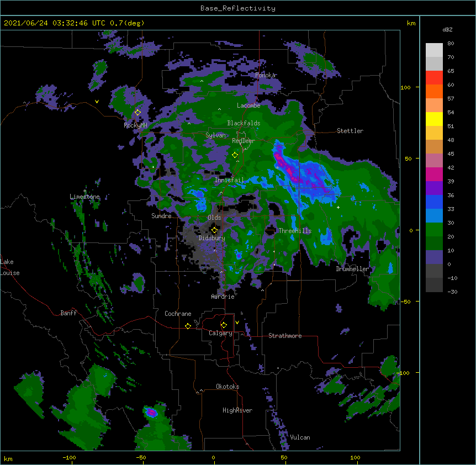Image resolution: width=476 pixels, height=465 pixels.
Task: Select the blue 36-33 dBZ legend swatch
Action: 434,202
